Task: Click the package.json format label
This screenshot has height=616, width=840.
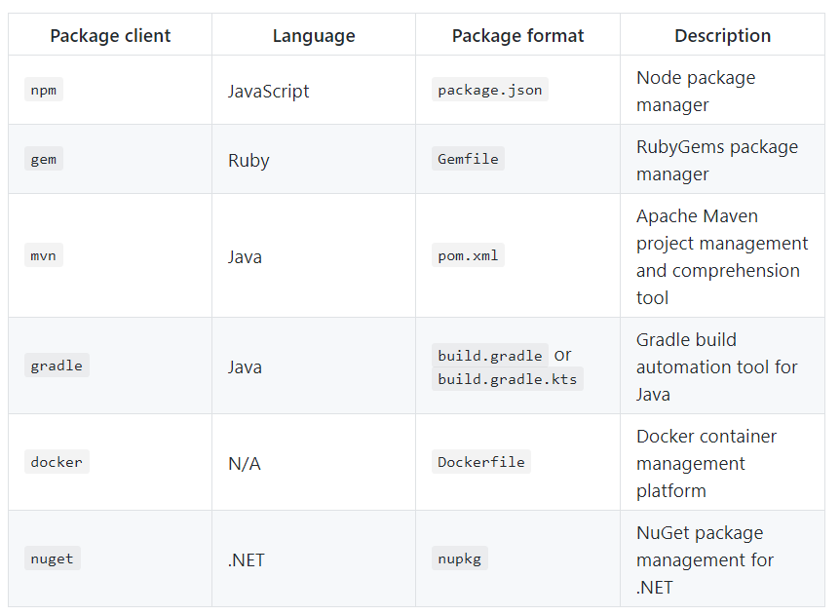Action: point(489,89)
